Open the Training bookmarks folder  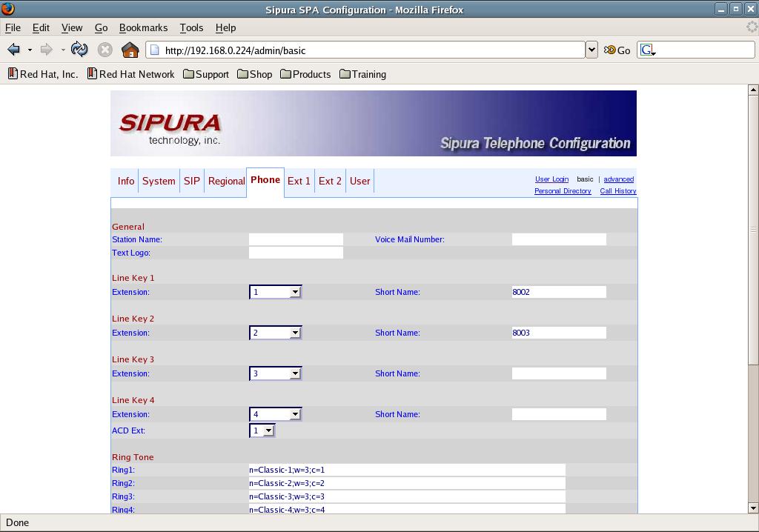[x=362, y=74]
